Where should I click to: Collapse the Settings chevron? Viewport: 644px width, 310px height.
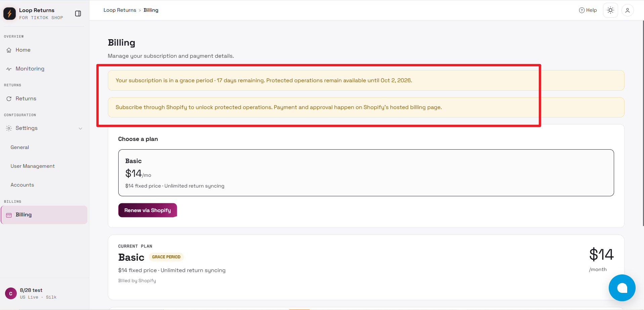tap(80, 128)
